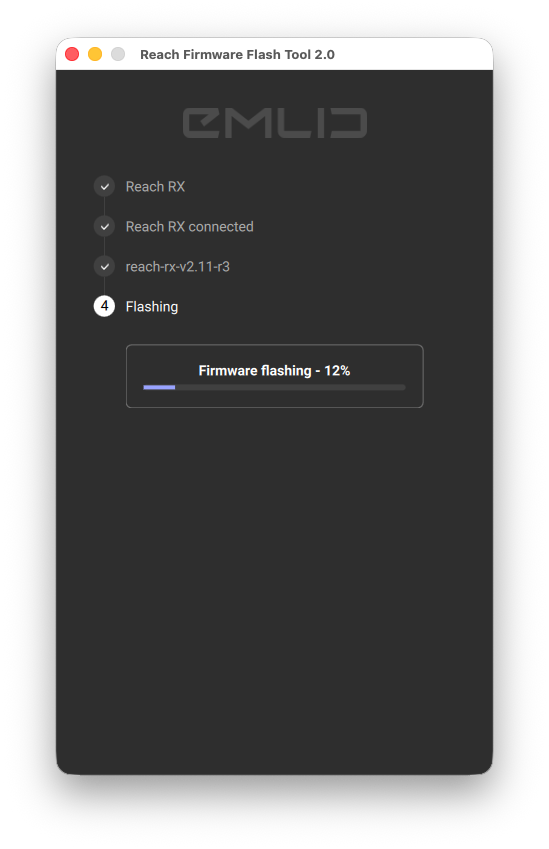
Task: Click the disabled gray zoom button
Action: 118,54
